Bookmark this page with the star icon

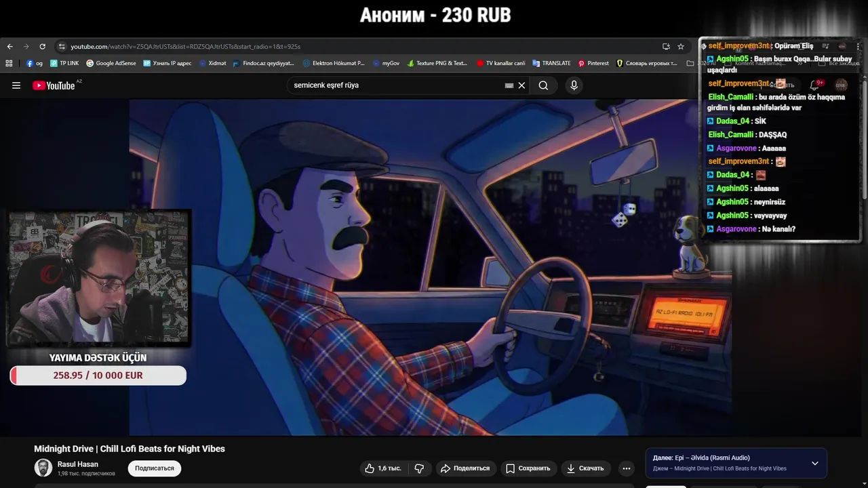point(681,47)
